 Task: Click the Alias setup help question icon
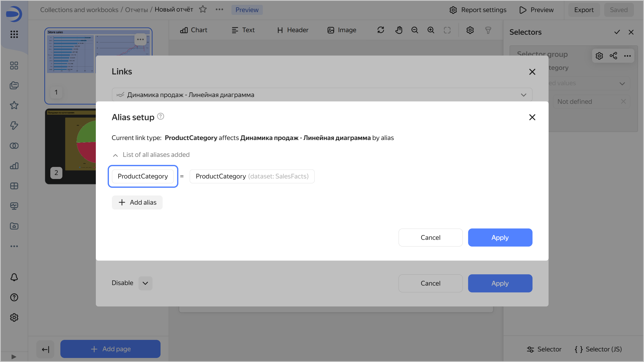click(160, 117)
